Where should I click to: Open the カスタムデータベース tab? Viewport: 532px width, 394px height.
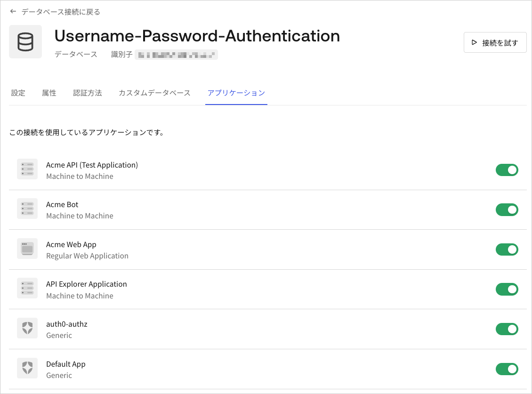pyautogui.click(x=155, y=93)
